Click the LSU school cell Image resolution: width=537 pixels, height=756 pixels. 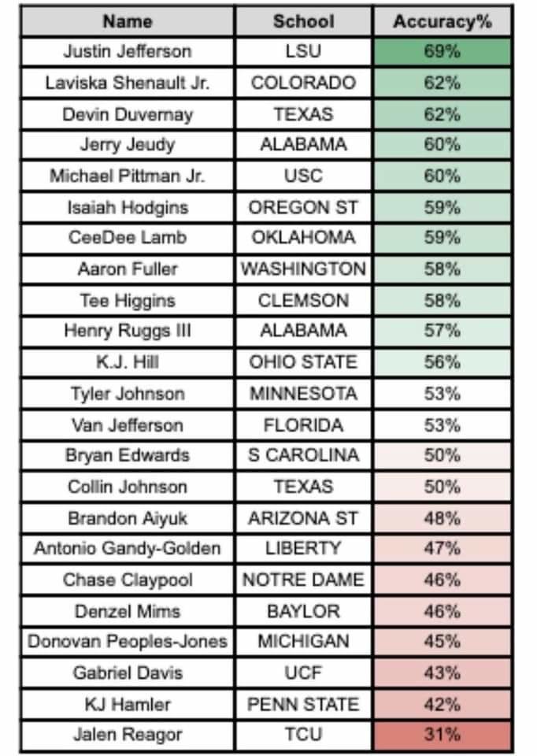303,52
